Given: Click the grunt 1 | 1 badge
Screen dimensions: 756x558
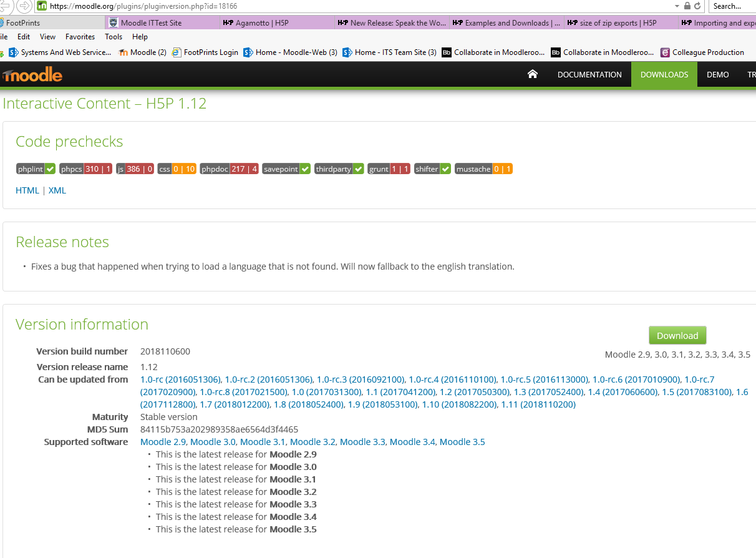Looking at the screenshot, I should point(389,169).
